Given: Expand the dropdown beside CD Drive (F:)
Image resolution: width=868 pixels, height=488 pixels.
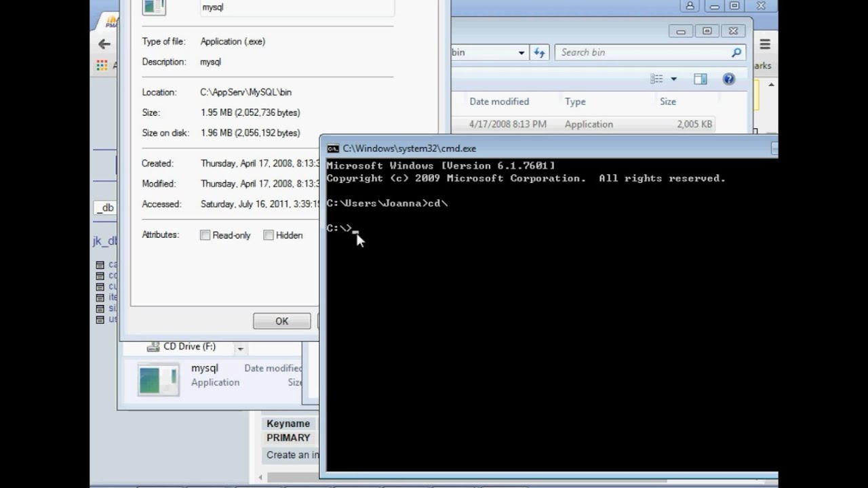Looking at the screenshot, I should pos(240,348).
